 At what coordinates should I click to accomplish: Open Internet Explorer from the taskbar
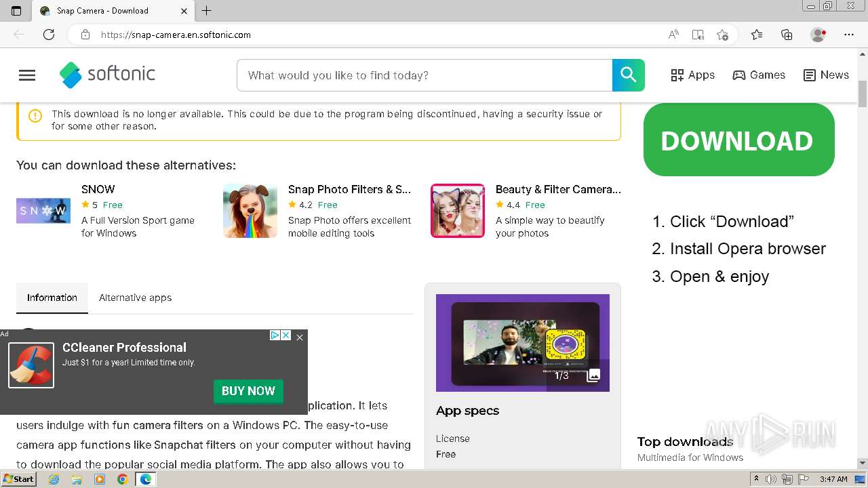54,479
